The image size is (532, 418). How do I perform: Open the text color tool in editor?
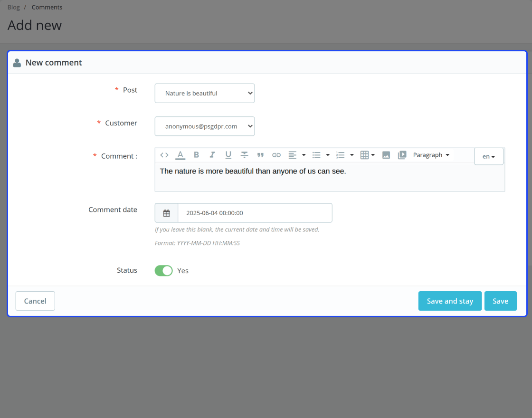tap(180, 155)
